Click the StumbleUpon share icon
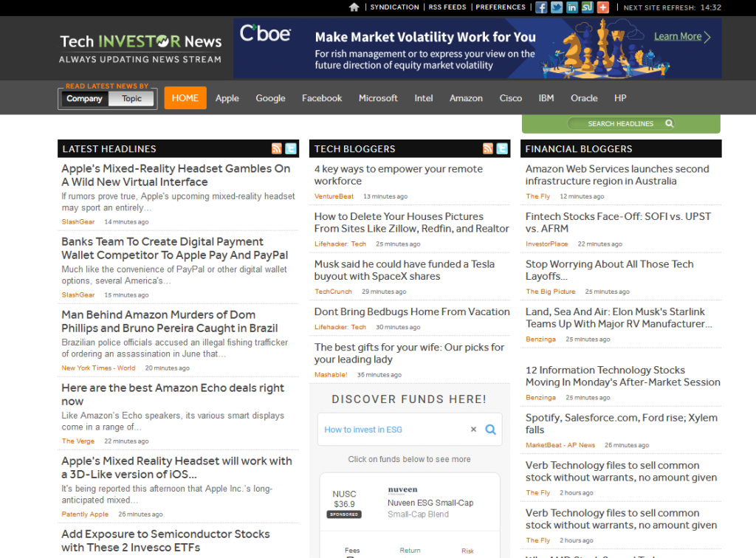Image resolution: width=756 pixels, height=558 pixels. [588, 7]
